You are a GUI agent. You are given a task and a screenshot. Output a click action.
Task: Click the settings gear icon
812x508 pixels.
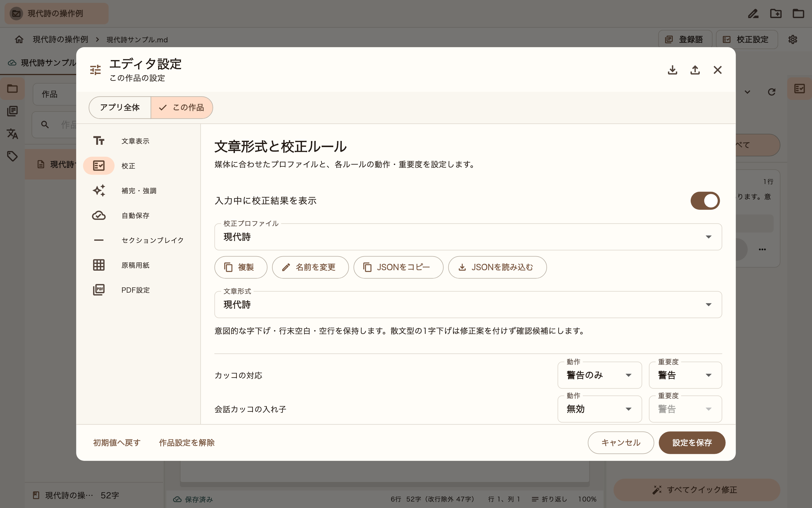tap(793, 39)
